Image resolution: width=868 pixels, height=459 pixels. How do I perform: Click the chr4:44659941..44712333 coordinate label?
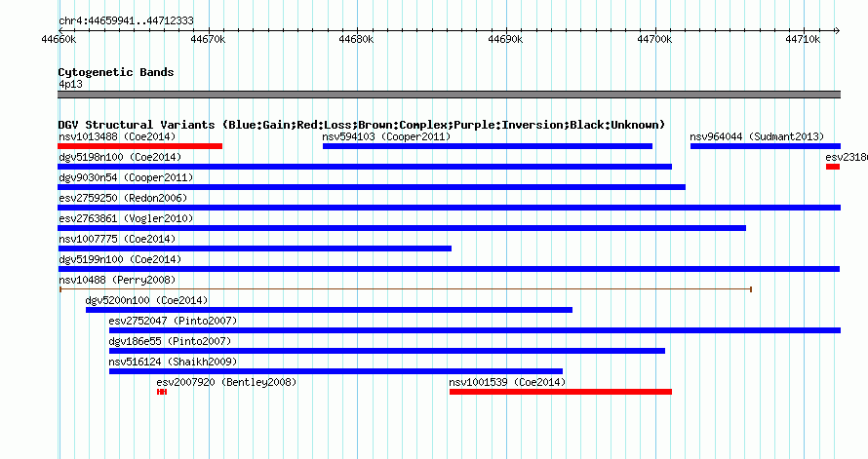[126, 21]
